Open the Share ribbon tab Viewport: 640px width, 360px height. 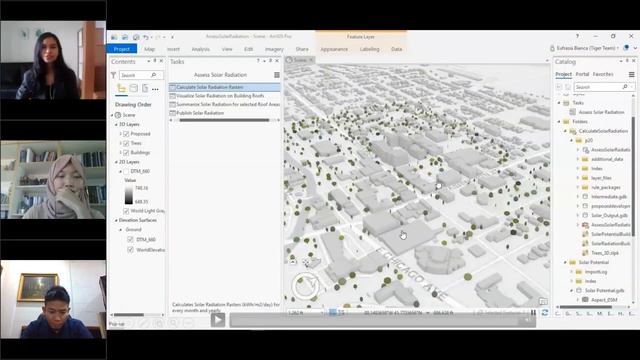point(302,49)
